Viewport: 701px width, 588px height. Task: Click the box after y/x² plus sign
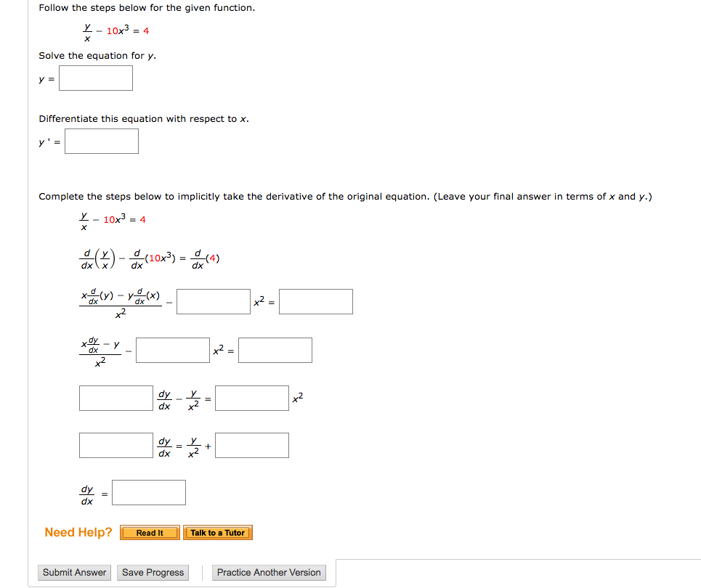[251, 445]
